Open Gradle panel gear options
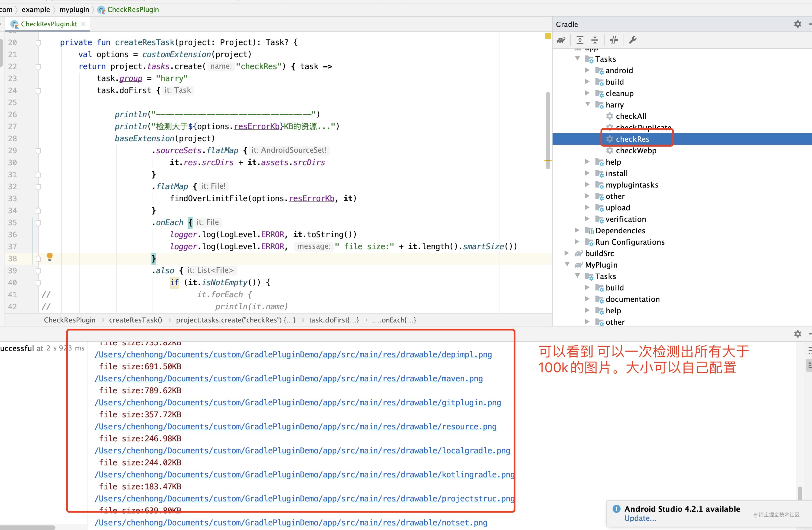 [797, 24]
